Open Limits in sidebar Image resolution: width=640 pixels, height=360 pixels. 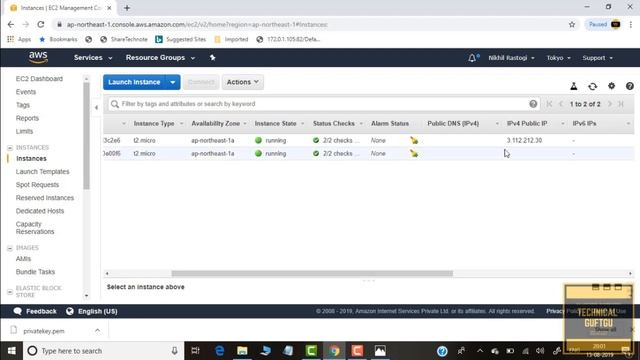click(x=24, y=131)
